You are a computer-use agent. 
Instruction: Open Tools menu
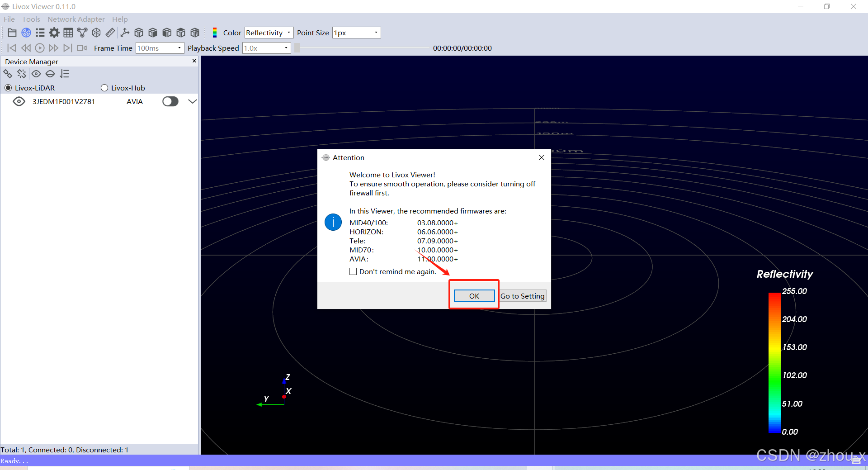click(x=31, y=19)
